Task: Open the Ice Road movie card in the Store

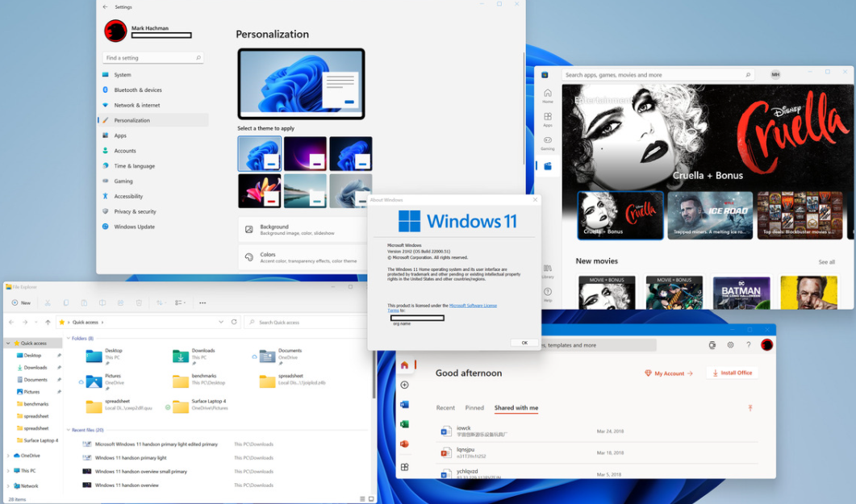Action: [710, 215]
